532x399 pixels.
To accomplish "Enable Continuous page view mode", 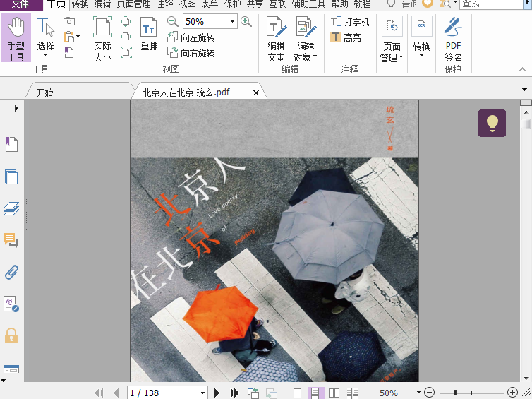I will point(315,393).
